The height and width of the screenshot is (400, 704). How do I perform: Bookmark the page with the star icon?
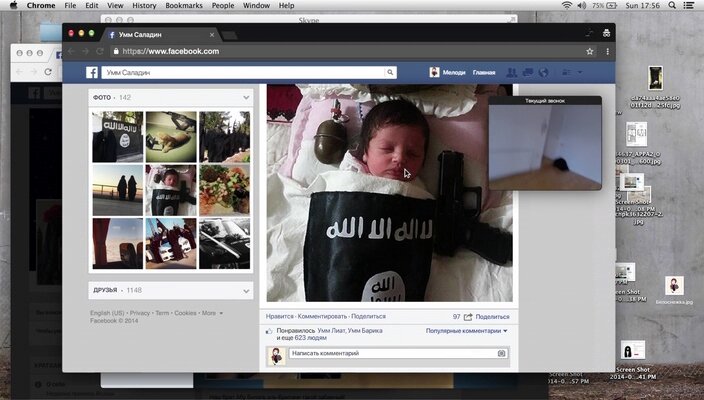pos(589,51)
